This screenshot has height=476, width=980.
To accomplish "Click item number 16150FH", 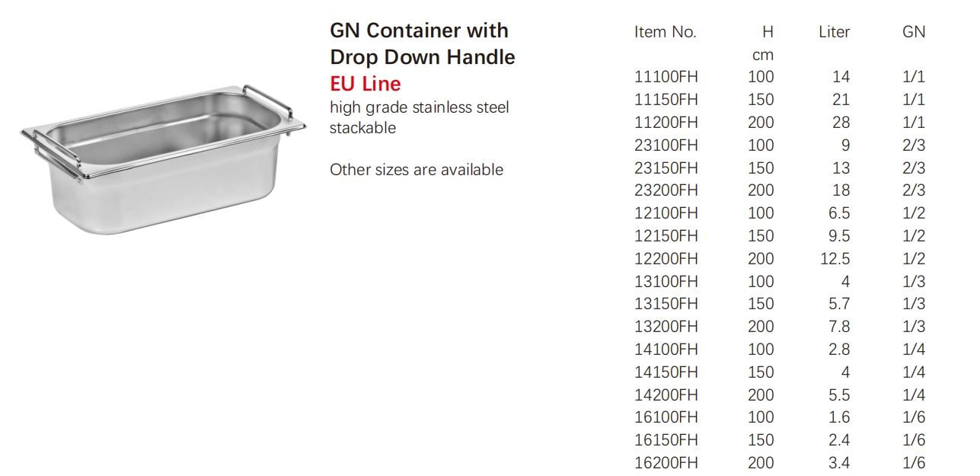I will tap(666, 440).
